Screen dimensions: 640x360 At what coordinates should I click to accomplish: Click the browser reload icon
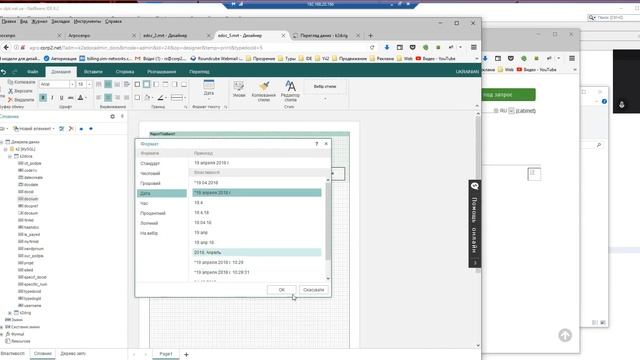372,47
